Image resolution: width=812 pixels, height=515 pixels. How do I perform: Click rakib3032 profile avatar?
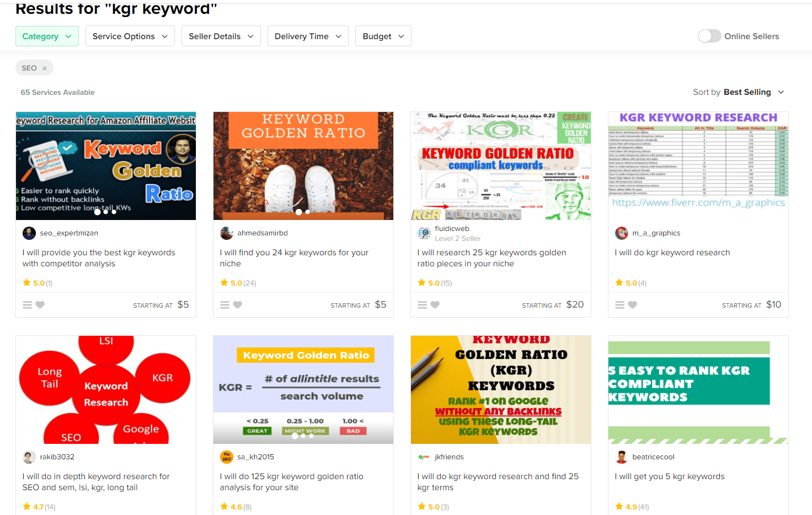click(x=29, y=457)
